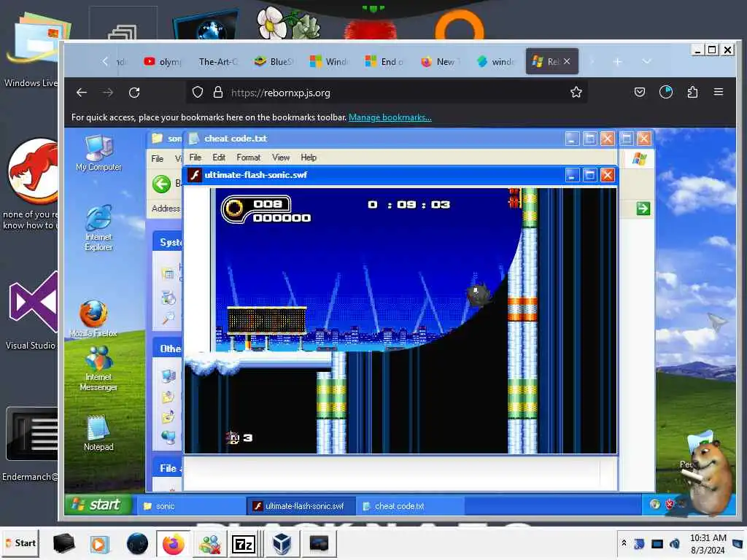Open Windows Live Mail desktop icon
Image resolution: width=747 pixels, height=560 pixels.
point(34,50)
